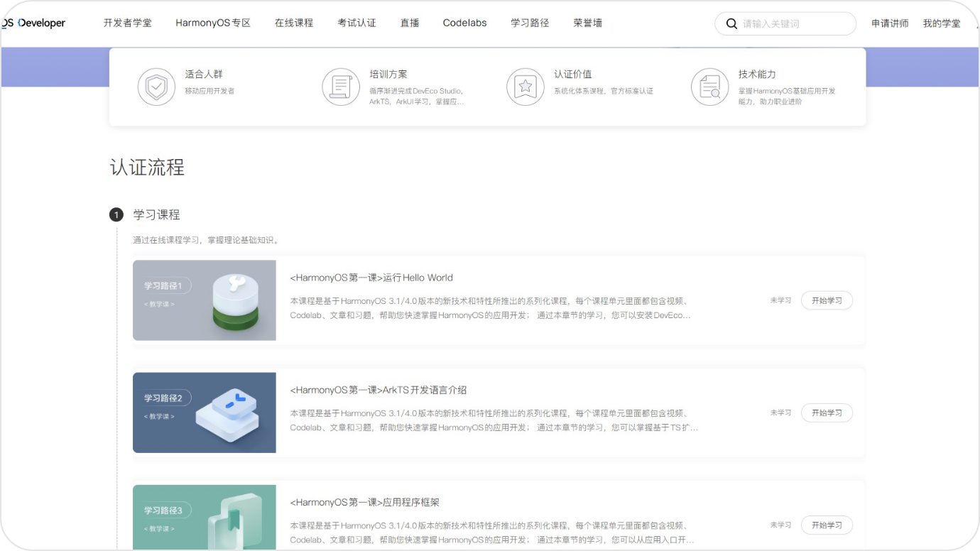Screen dimensions: 980x551
Task: Start learning the ArkTS开发语言介绍 course
Action: [x=827, y=413]
